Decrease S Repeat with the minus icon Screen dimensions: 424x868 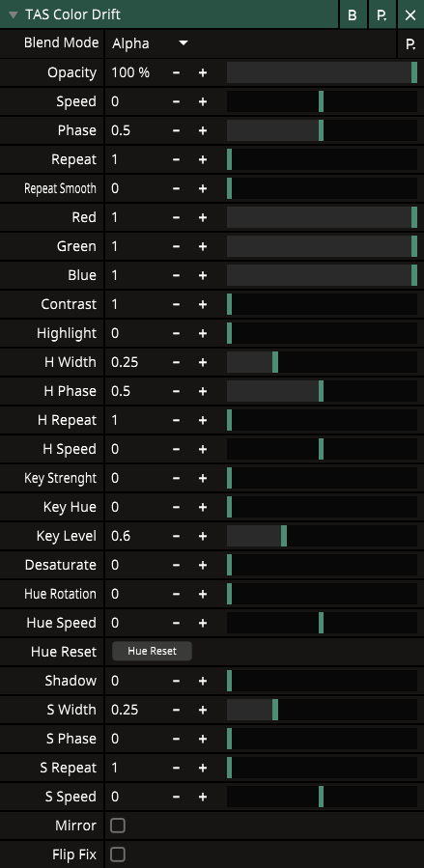click(176, 768)
